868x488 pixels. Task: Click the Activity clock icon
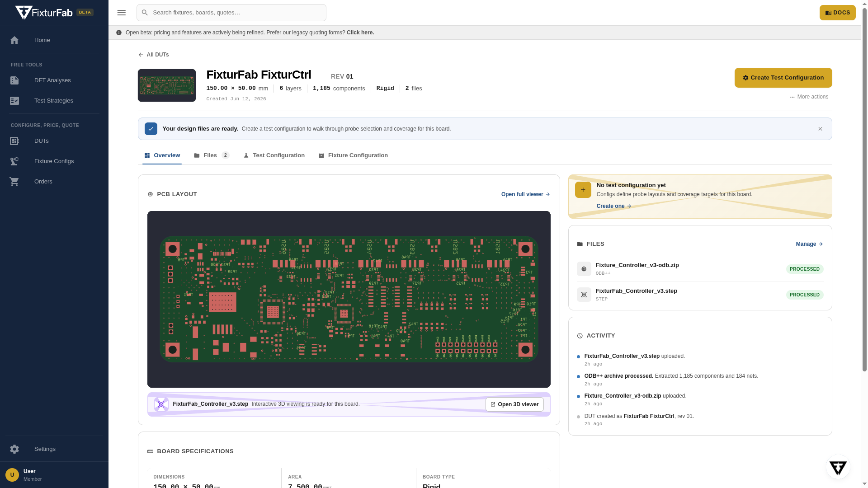[580, 336]
